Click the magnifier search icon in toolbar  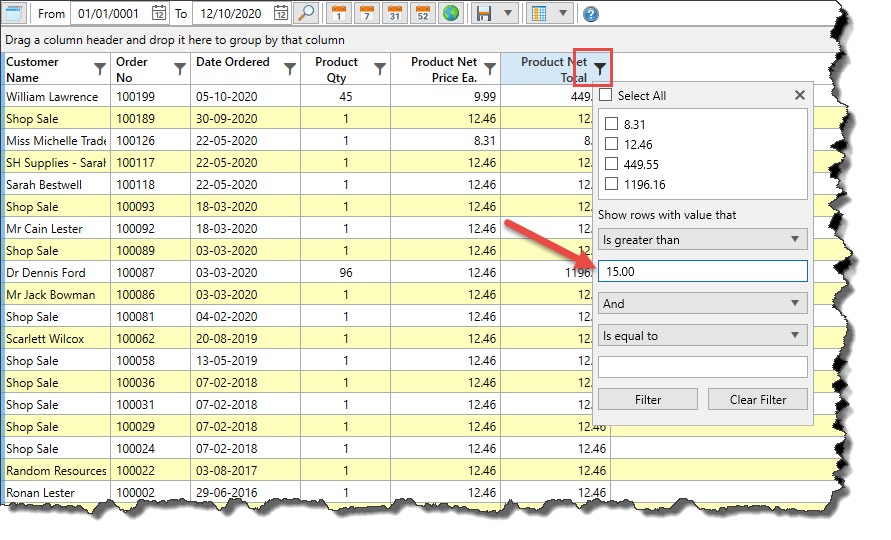pyautogui.click(x=307, y=14)
